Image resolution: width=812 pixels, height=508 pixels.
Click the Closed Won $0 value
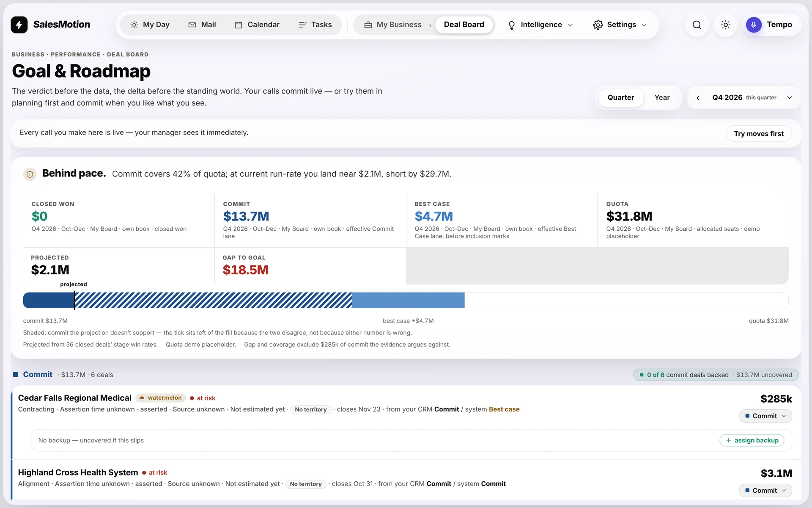pyautogui.click(x=39, y=216)
